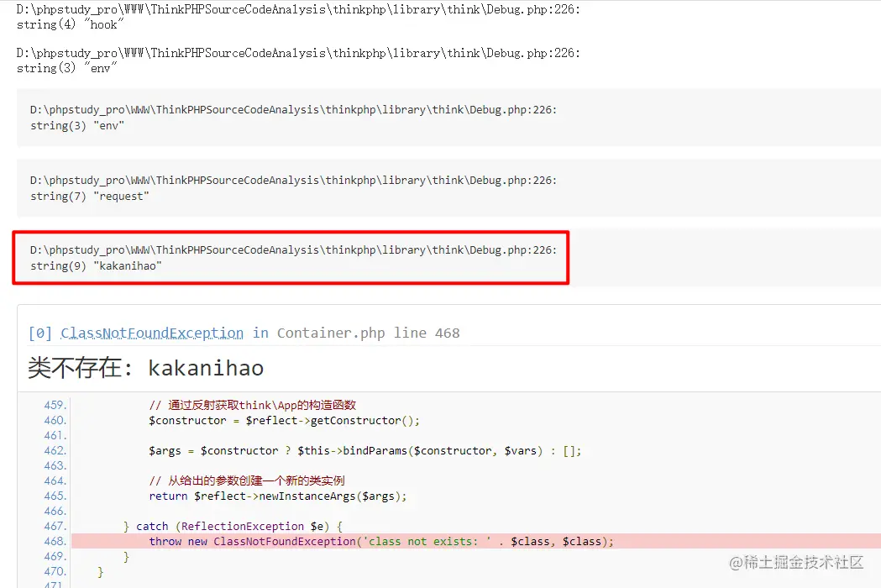
Task: Click the ClassNotFoundException exception link
Action: coord(152,333)
